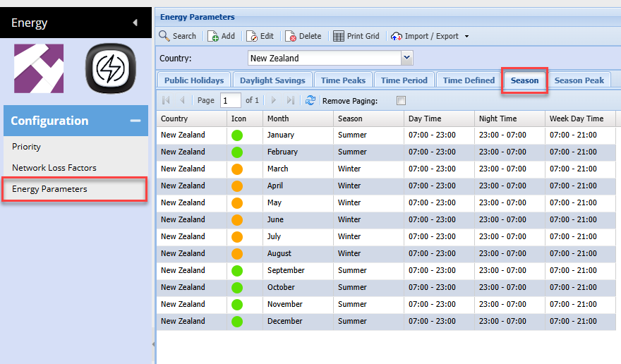The width and height of the screenshot is (621, 364).
Task: Click the grid refresh icon
Action: (310, 101)
